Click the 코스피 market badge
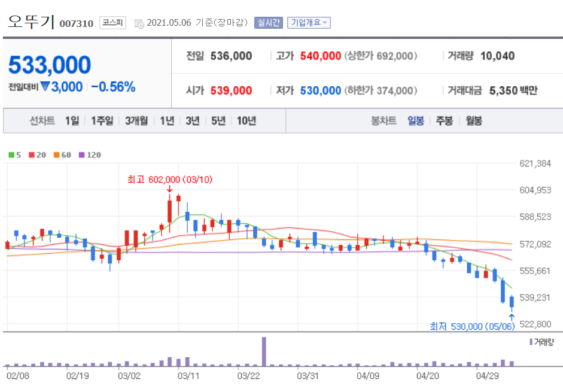563x392 pixels. click(x=112, y=23)
